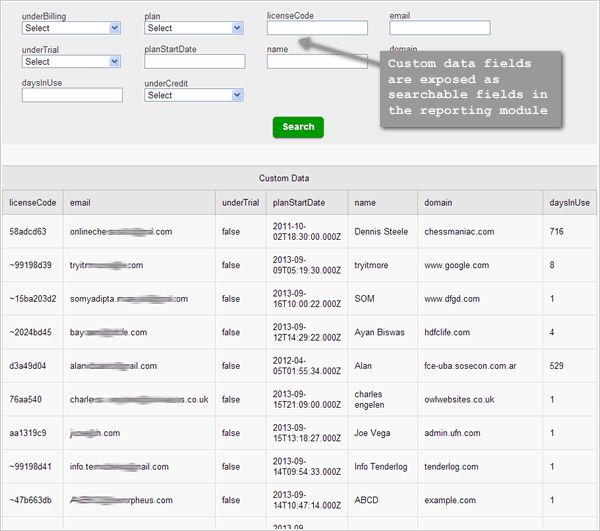Select license code d3a49d04
The width and height of the screenshot is (600, 531).
click(x=28, y=366)
